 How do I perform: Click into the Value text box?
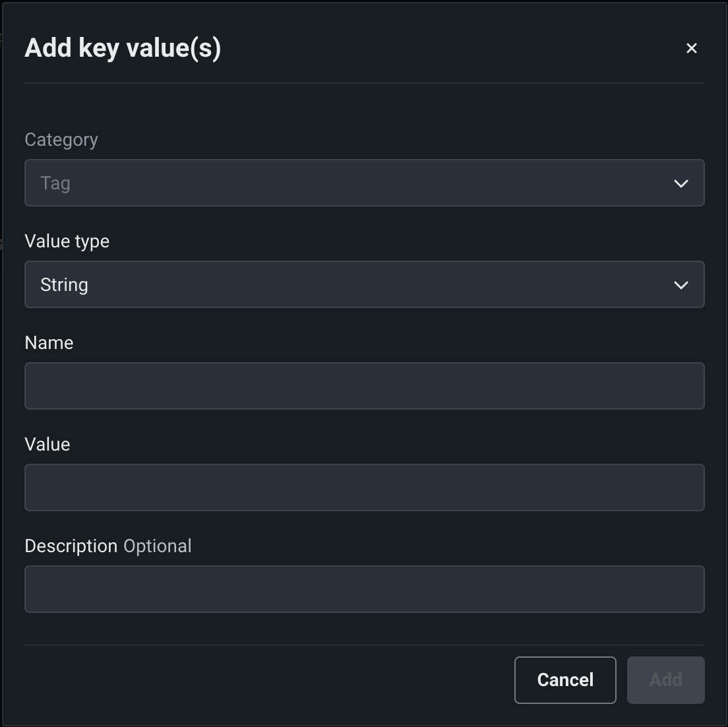(364, 488)
